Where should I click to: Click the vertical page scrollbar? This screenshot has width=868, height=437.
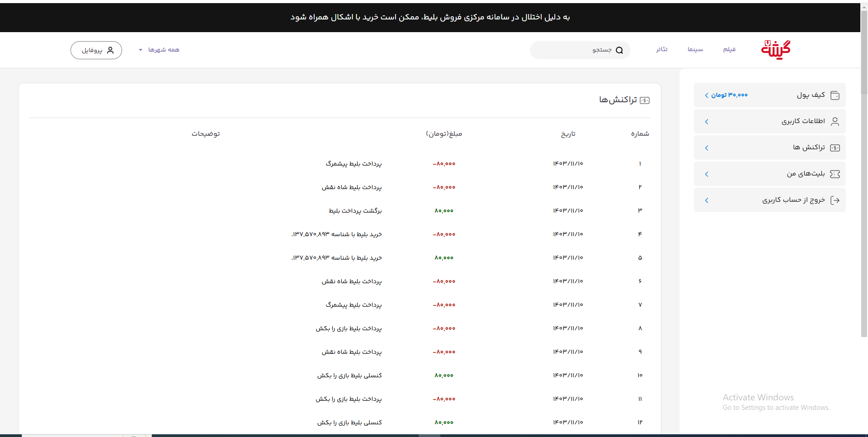click(864, 181)
